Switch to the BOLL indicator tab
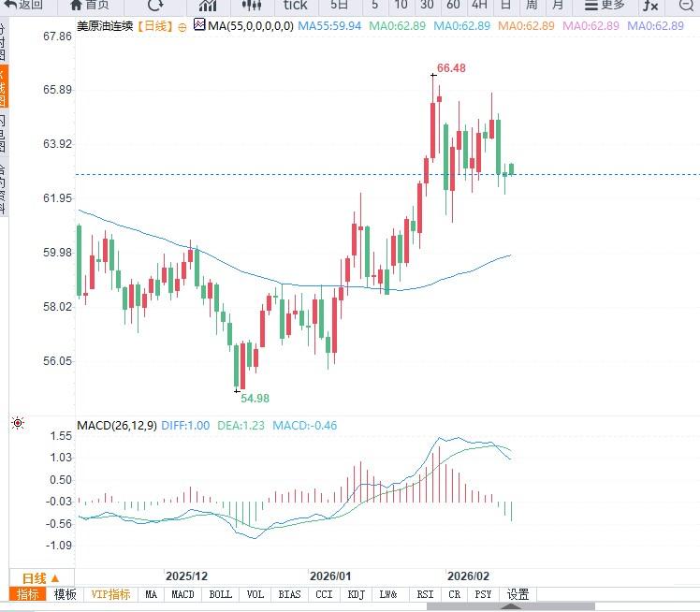The width and height of the screenshot is (700, 612). 220,594
